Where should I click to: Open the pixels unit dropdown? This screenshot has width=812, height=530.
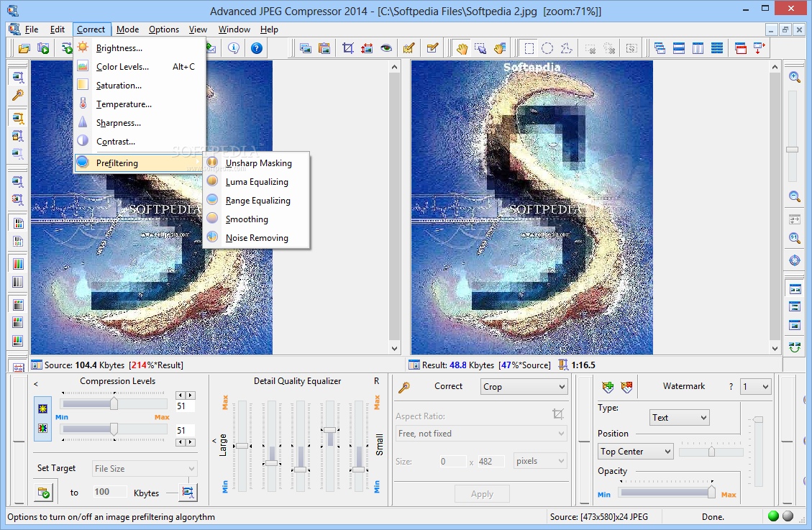540,461
